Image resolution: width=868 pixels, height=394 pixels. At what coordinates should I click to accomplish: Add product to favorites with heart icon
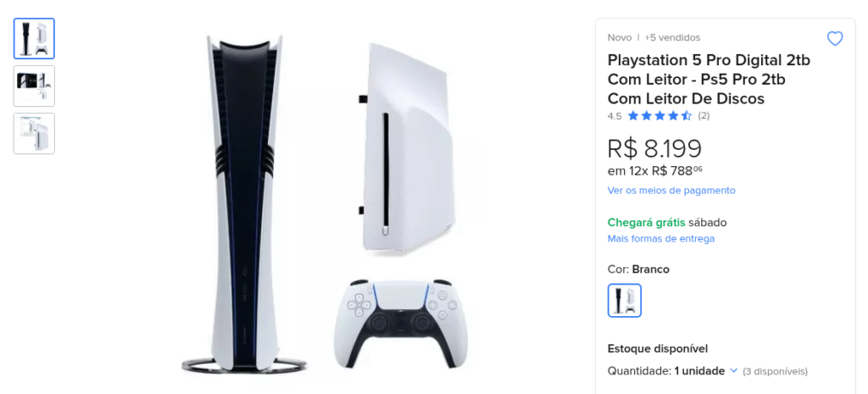pos(834,39)
